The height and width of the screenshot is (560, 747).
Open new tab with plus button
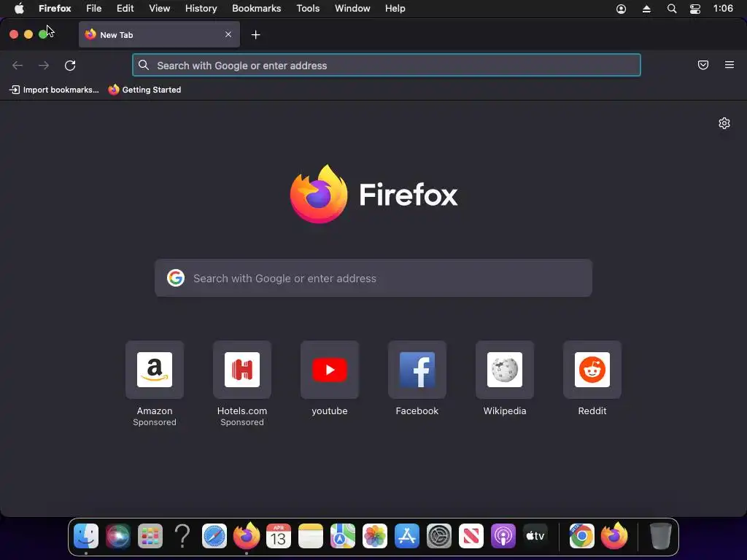256,35
